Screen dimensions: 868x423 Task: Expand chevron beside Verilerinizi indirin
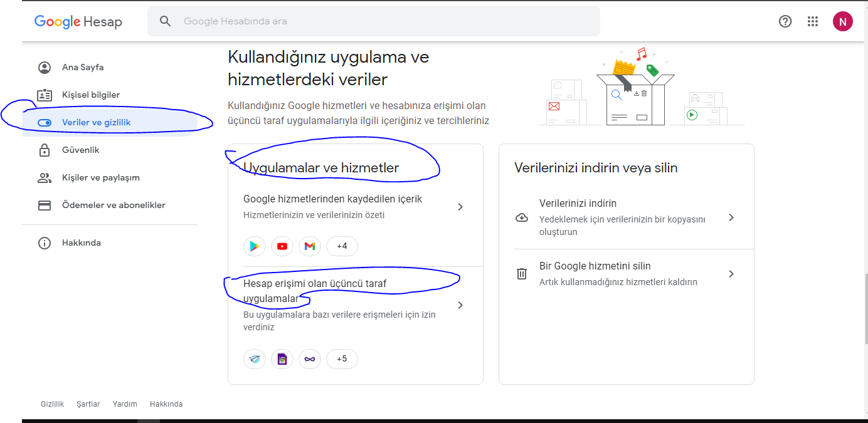tap(731, 217)
